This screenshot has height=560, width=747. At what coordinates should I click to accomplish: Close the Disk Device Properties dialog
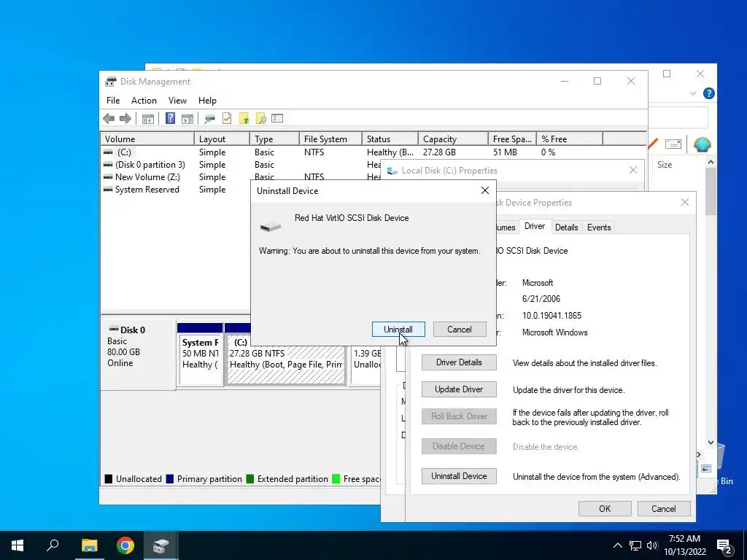[x=684, y=203]
